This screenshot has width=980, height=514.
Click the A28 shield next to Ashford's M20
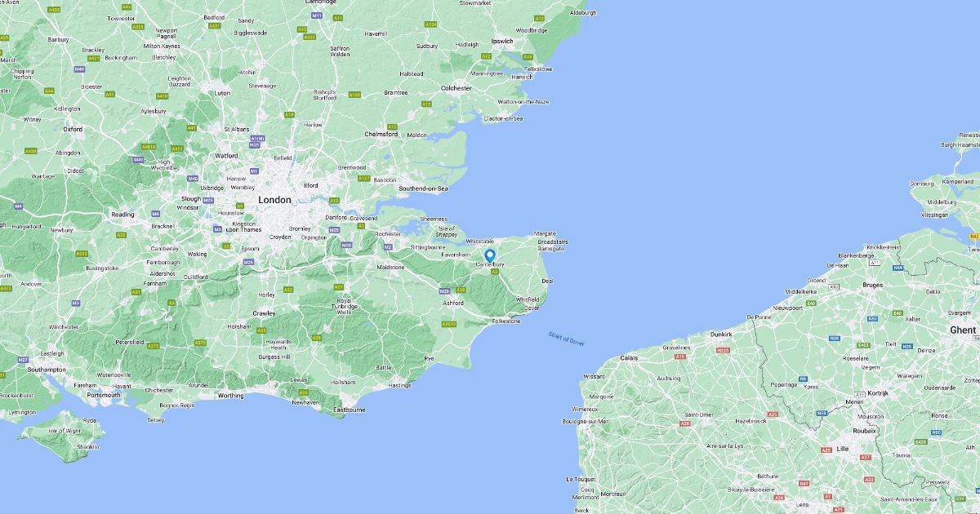click(x=461, y=290)
